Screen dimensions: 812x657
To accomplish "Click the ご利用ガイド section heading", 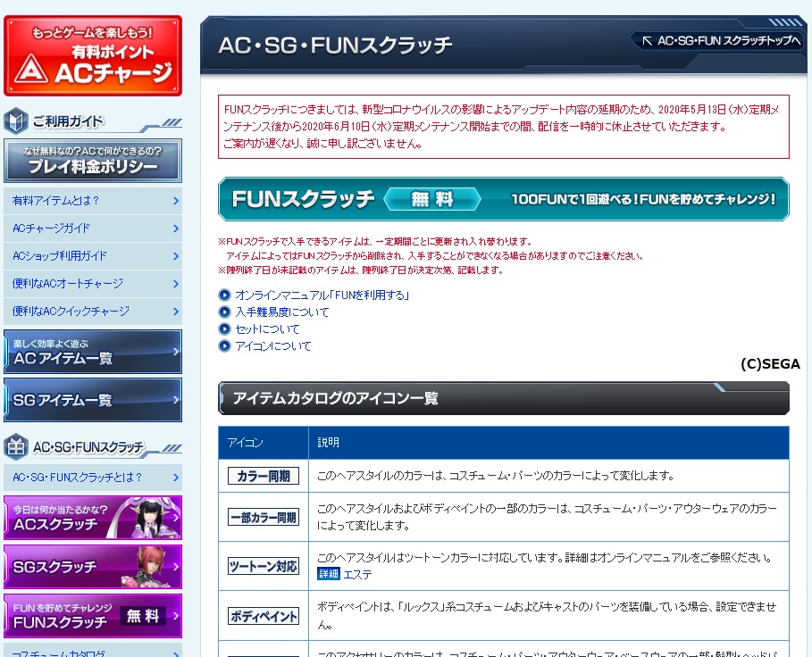I will (x=68, y=121).
